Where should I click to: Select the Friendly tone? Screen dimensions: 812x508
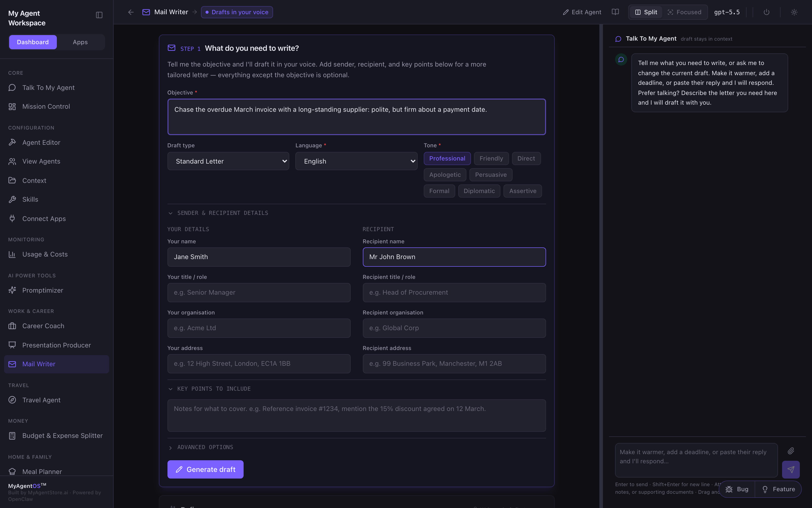click(491, 158)
